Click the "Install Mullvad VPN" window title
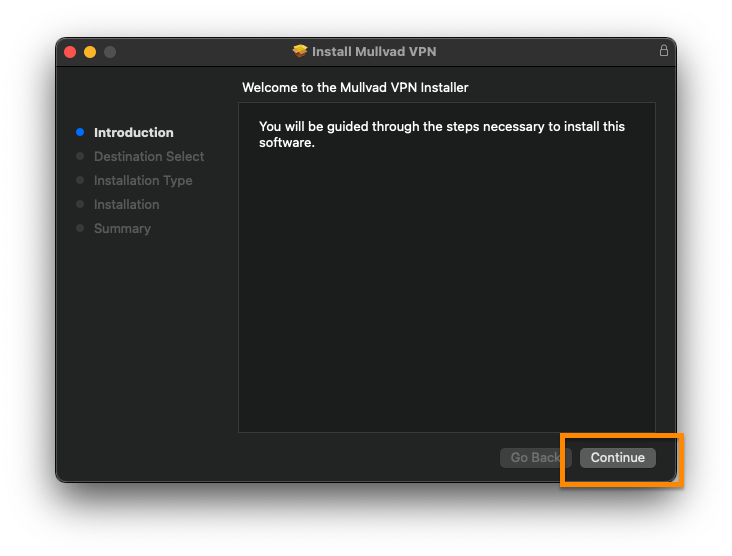Image resolution: width=732 pixels, height=556 pixels. (374, 51)
